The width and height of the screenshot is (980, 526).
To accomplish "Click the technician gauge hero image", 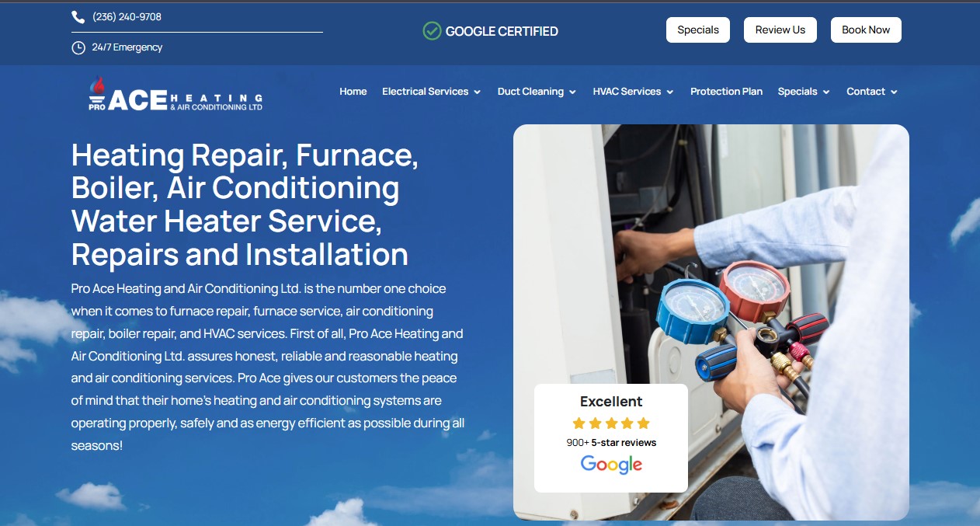I will point(711,322).
